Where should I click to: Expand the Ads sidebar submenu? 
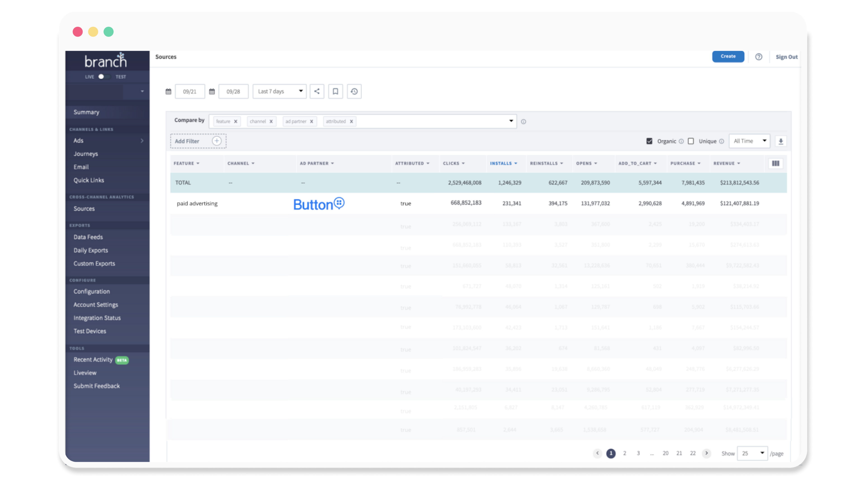click(x=142, y=141)
